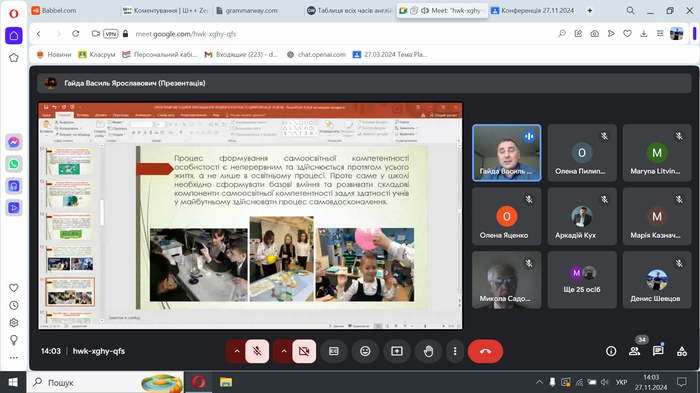This screenshot has height=393, width=700.
Task: Open meeting chat panel
Action: tap(658, 351)
